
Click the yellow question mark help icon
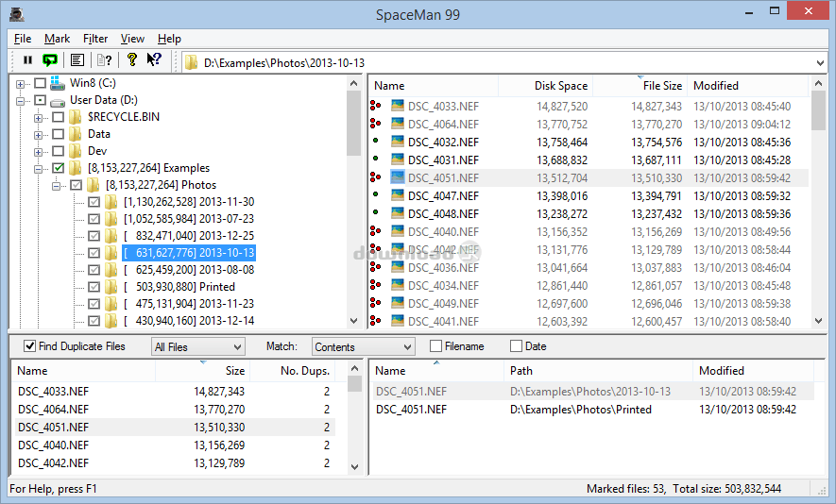[132, 60]
